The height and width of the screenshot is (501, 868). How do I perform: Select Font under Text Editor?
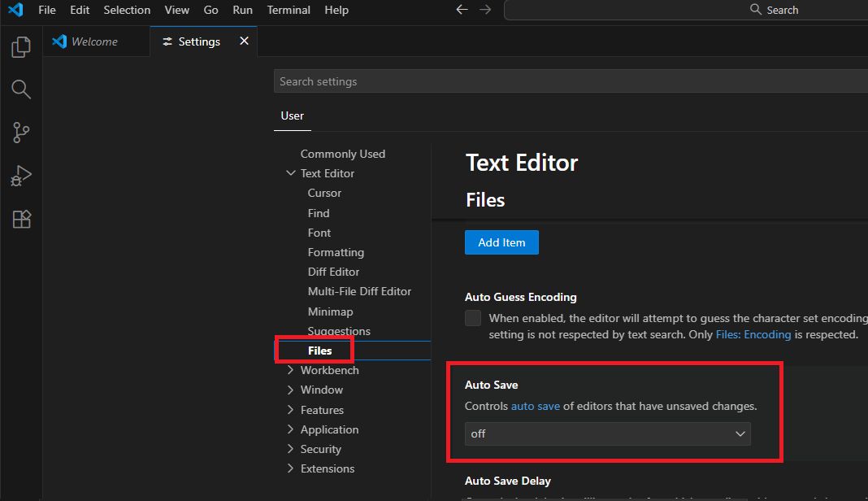coord(319,233)
